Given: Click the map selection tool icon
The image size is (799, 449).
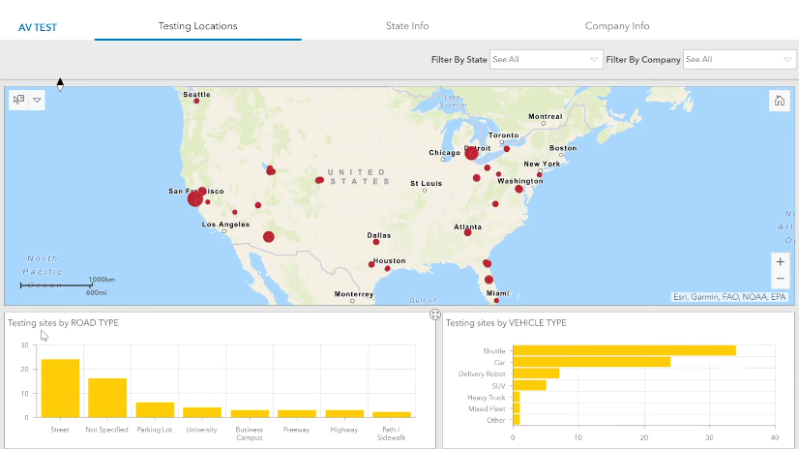Looking at the screenshot, I should [19, 100].
